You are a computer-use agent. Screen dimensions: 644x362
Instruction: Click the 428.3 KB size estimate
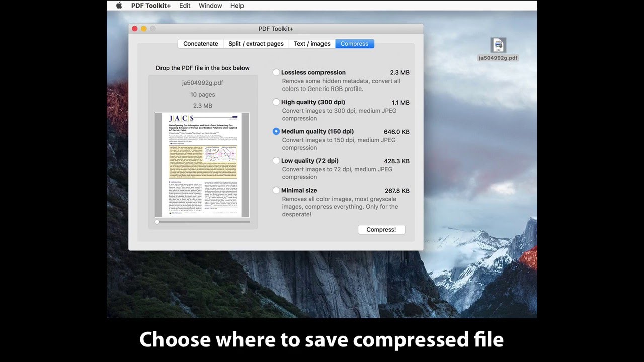click(x=396, y=161)
